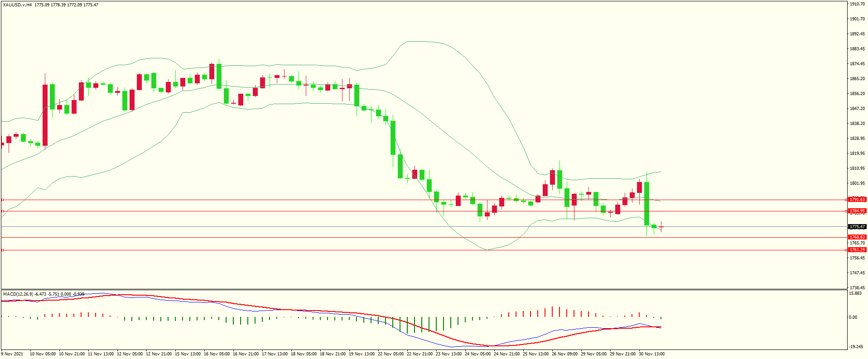Click the 18 Nov 05:00 time axis label
Image resolution: width=868 pixels, height=359 pixels.
click(x=304, y=354)
